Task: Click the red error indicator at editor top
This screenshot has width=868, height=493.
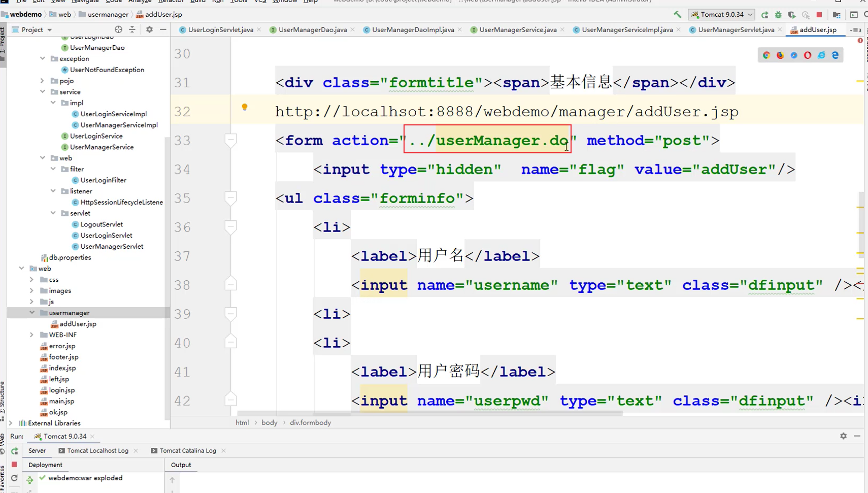Action: tap(860, 41)
